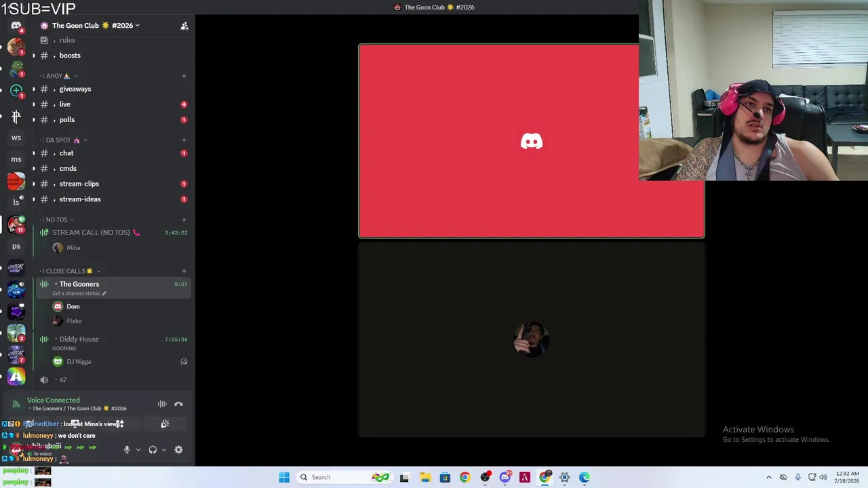Open Discord user settings gear

click(178, 449)
